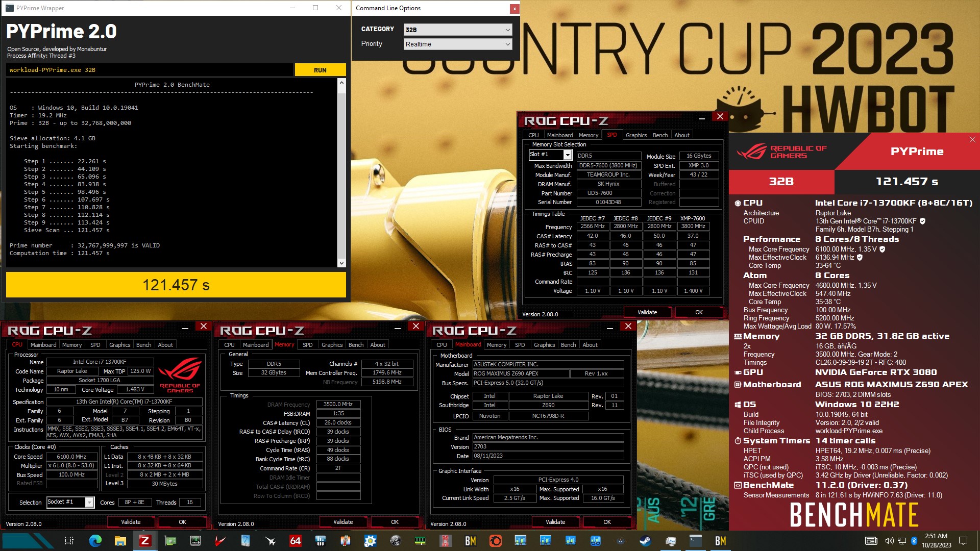Image resolution: width=980 pixels, height=551 pixels.
Task: Click Validate in the SPD CPU-Z window
Action: pos(647,312)
